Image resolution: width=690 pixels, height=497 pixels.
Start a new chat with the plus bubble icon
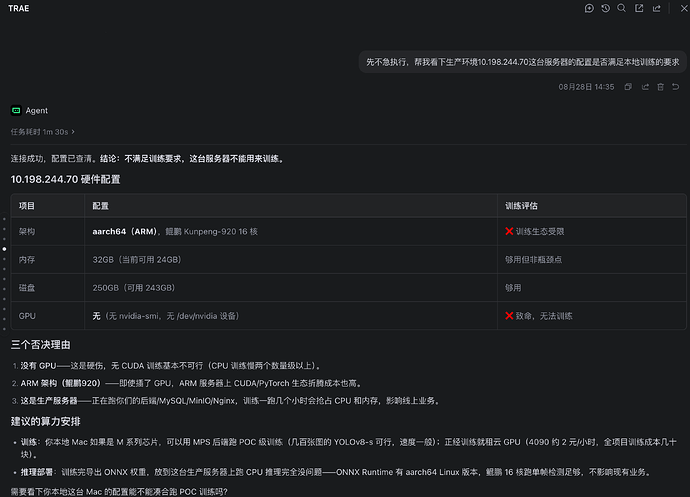point(589,8)
